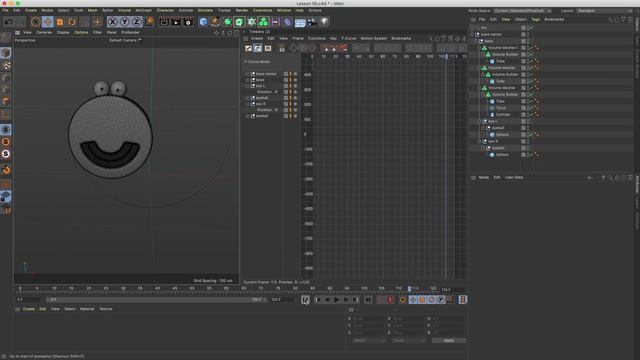640x360 pixels.
Task: Toggle Timeline checkbox for eye L track
Action: [286, 86]
